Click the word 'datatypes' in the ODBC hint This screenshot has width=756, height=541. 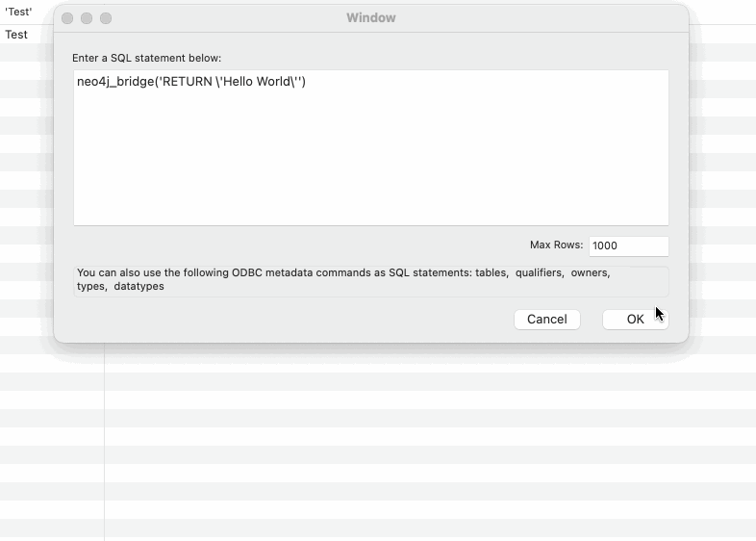139,287
